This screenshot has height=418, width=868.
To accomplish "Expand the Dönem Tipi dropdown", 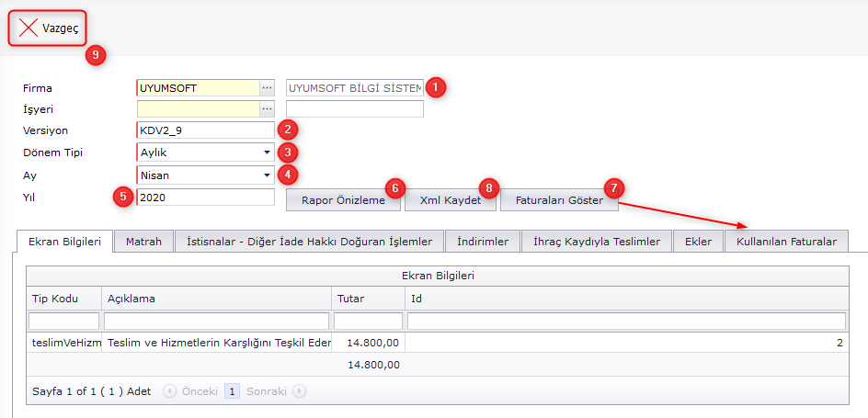I will click(267, 152).
